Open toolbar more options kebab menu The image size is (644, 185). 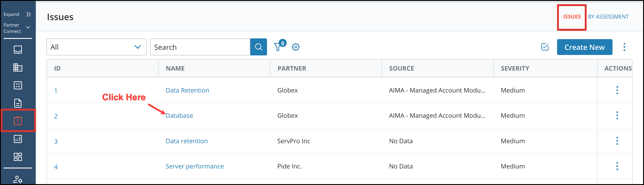(624, 47)
